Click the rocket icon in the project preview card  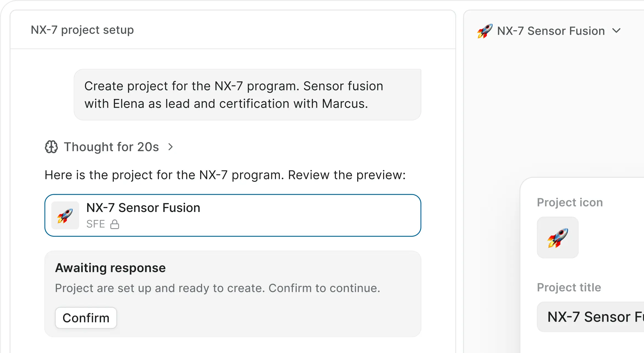[65, 216]
